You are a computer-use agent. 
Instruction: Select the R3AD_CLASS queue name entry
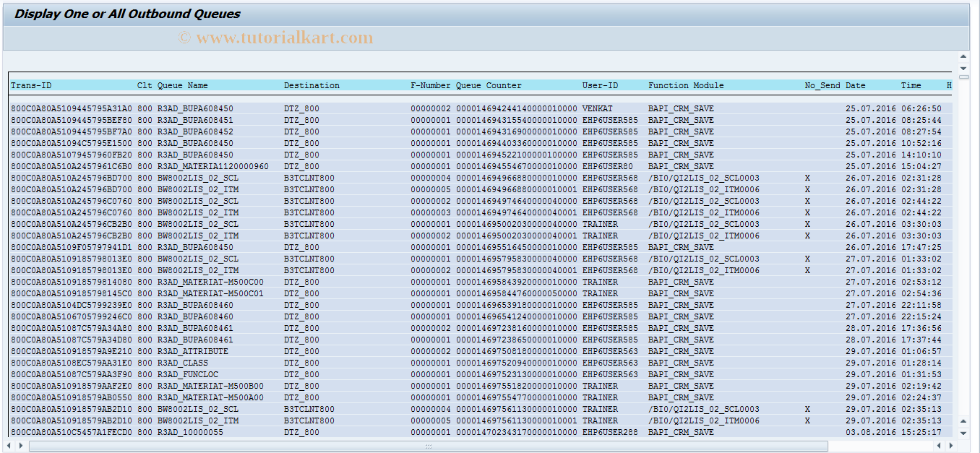182,363
